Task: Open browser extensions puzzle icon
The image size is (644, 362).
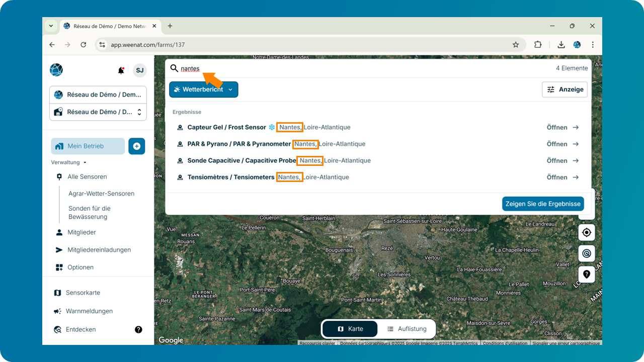Action: coord(538,45)
